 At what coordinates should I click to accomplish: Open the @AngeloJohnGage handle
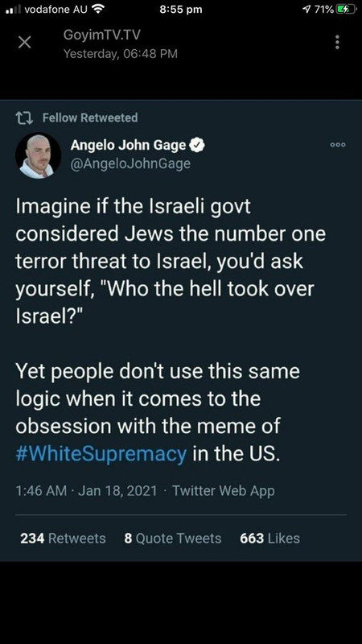pyautogui.click(x=130, y=164)
